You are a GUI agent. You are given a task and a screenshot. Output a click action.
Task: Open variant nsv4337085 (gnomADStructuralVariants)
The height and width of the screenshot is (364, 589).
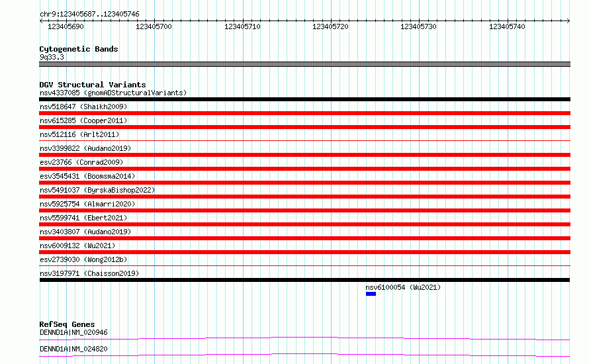113,93
